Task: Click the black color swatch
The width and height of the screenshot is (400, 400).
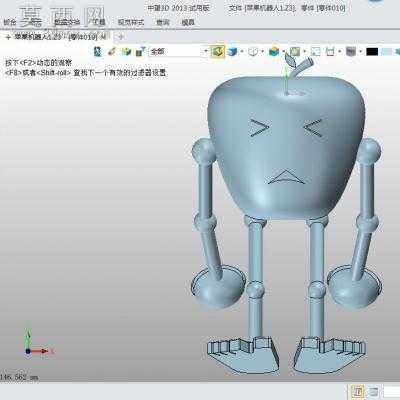Action: click(x=372, y=52)
